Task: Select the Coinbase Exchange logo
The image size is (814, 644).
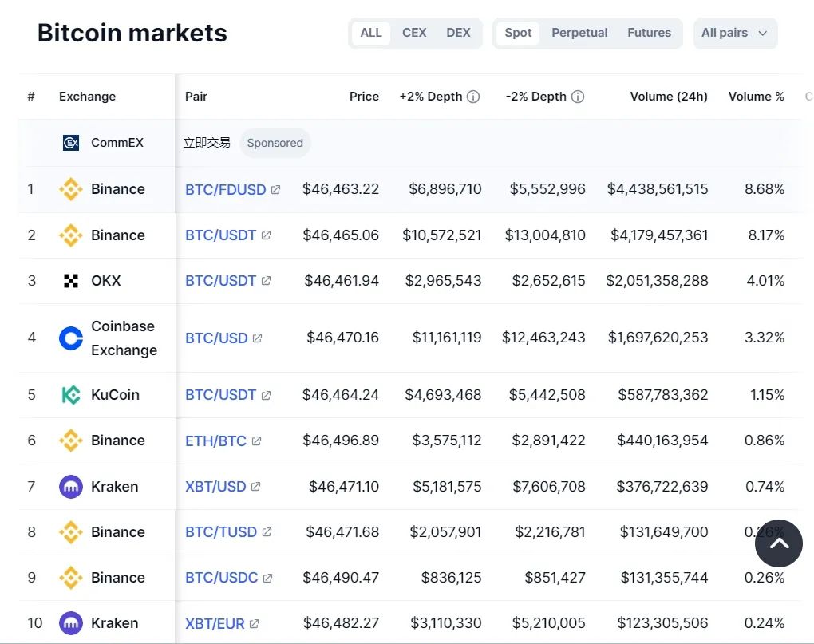Action: point(70,338)
